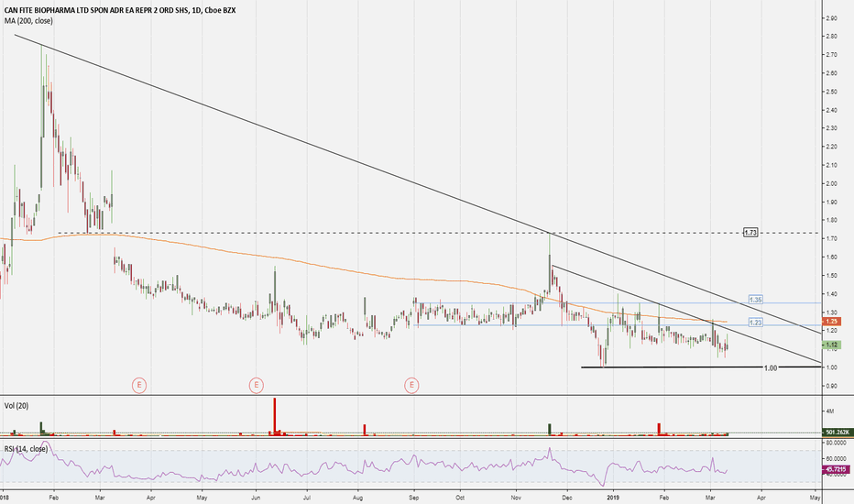Click the Sep label on time axis
Image resolution: width=854 pixels, height=504 pixels.
(x=414, y=498)
